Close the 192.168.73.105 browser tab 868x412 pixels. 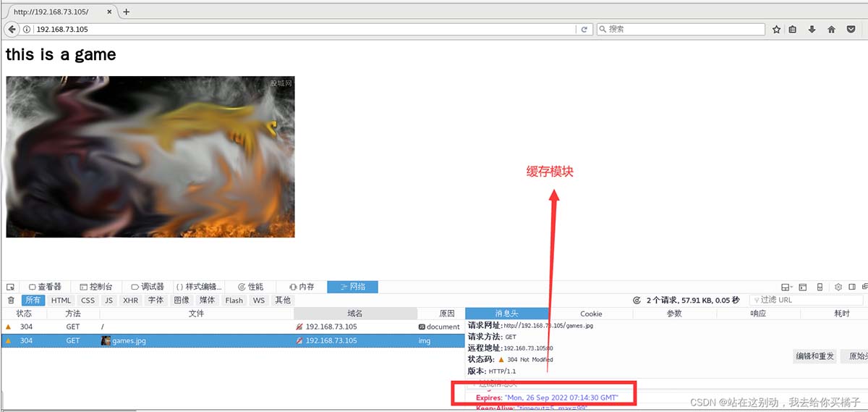point(110,12)
